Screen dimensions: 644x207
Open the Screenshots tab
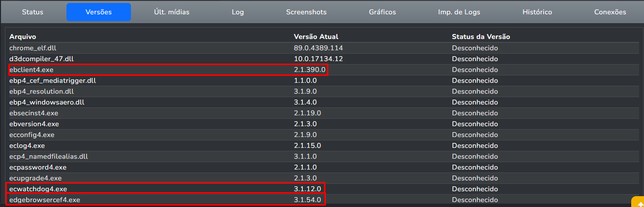pos(306,12)
